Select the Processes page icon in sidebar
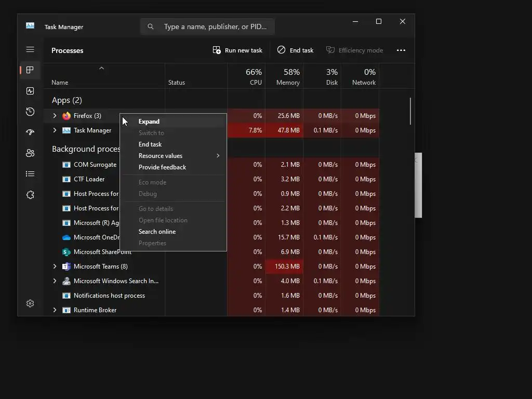The width and height of the screenshot is (532, 399). click(x=30, y=70)
